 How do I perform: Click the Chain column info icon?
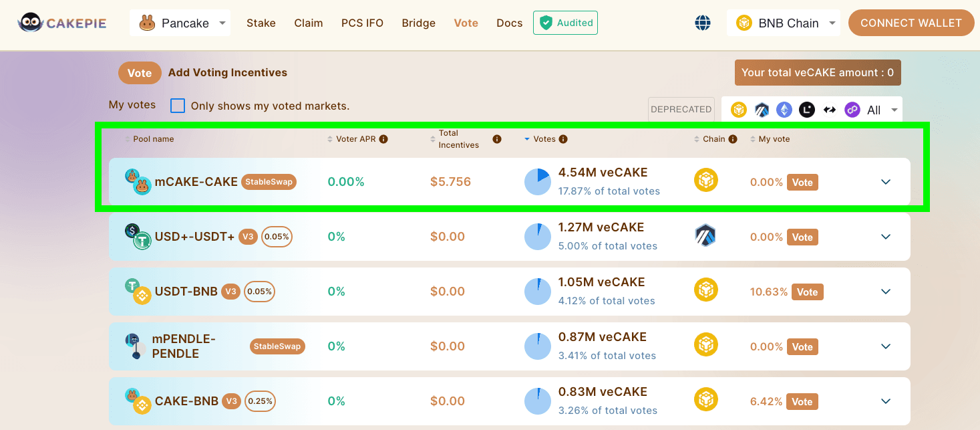(x=733, y=139)
